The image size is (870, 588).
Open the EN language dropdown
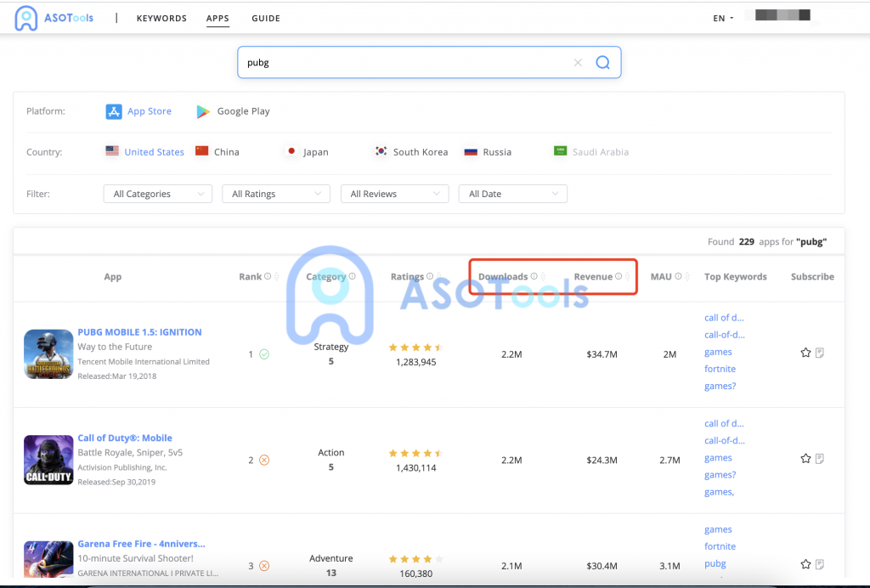click(x=723, y=19)
